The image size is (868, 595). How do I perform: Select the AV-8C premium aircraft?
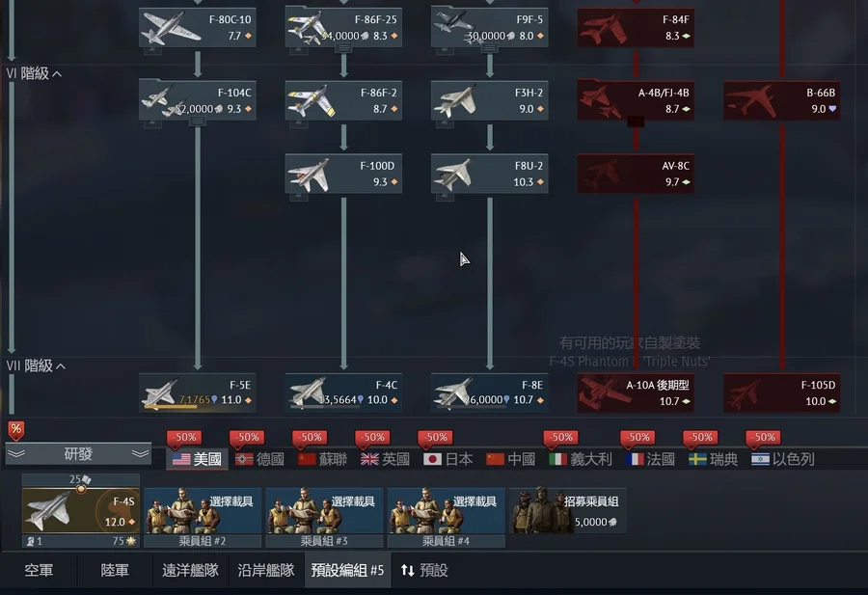coord(636,174)
